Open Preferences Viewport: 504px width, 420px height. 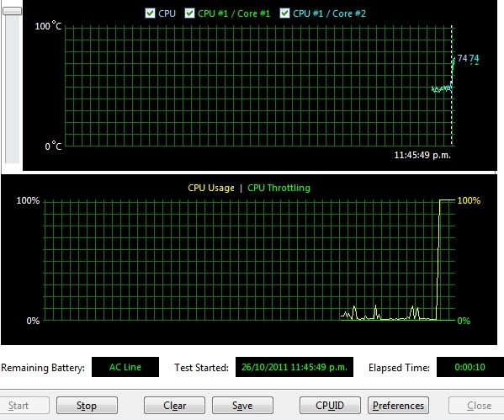coord(398,405)
